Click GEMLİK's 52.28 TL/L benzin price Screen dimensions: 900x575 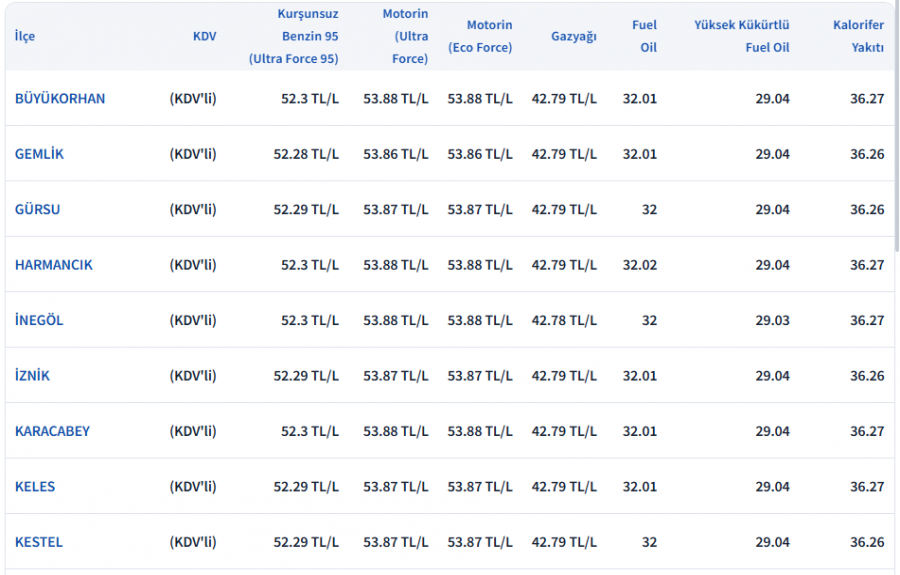click(306, 154)
